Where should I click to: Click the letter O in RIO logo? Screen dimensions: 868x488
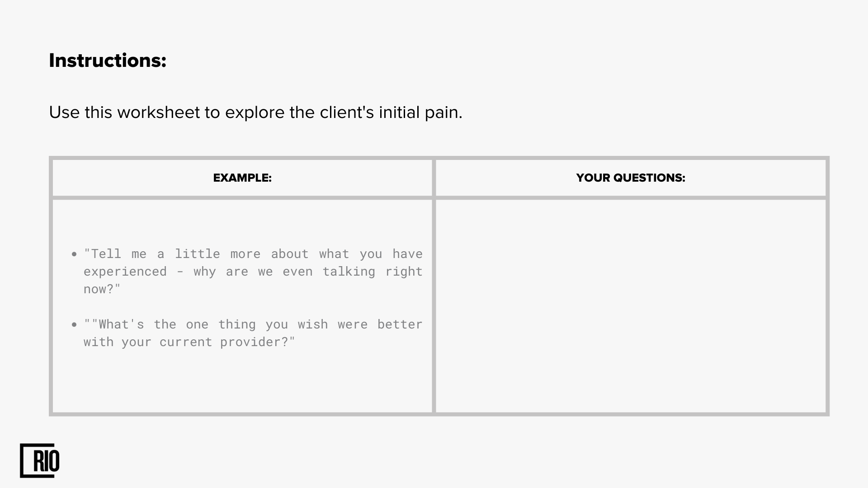pyautogui.click(x=53, y=461)
